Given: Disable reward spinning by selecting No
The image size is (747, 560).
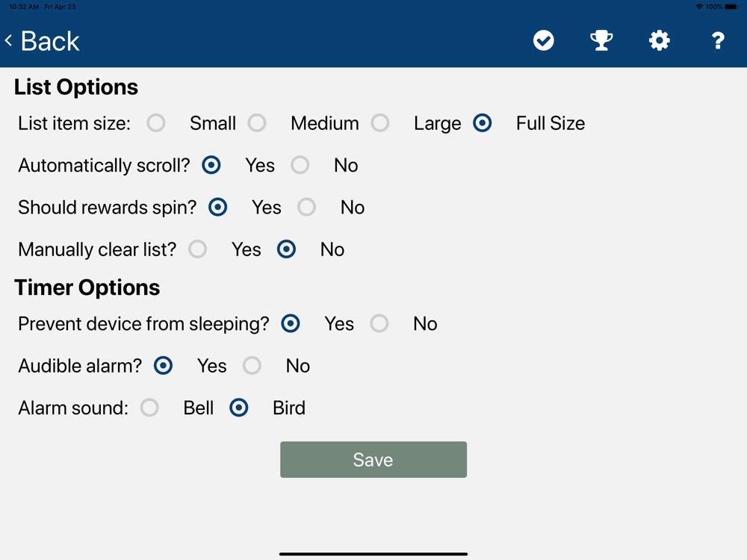Looking at the screenshot, I should pyautogui.click(x=307, y=208).
